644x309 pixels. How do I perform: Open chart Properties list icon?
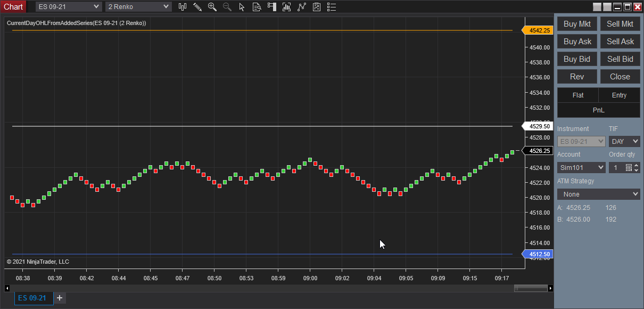pos(332,7)
